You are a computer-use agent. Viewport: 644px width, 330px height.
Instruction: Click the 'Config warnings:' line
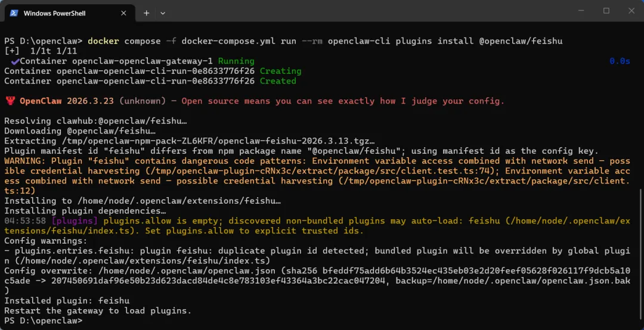[45, 241]
